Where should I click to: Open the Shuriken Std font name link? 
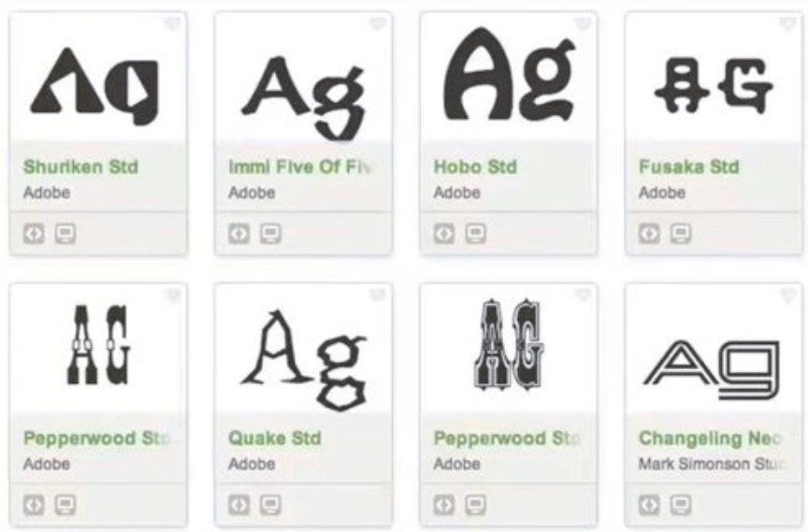click(x=81, y=166)
